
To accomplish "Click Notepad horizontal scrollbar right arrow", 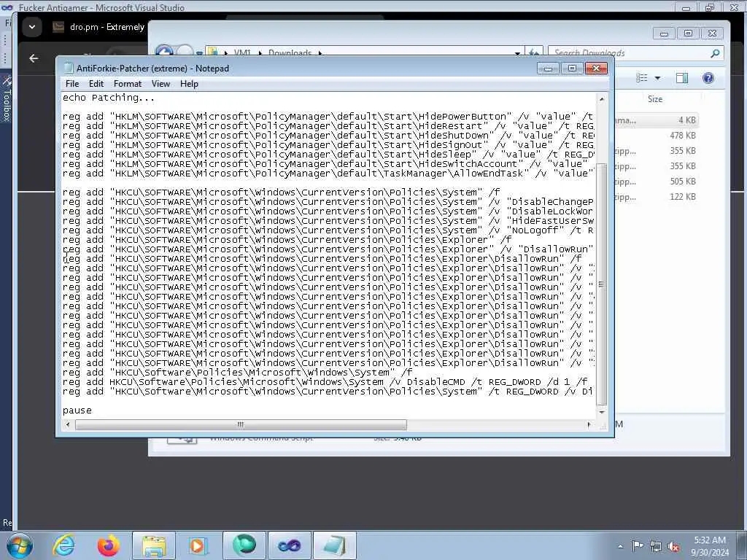I will point(589,424).
